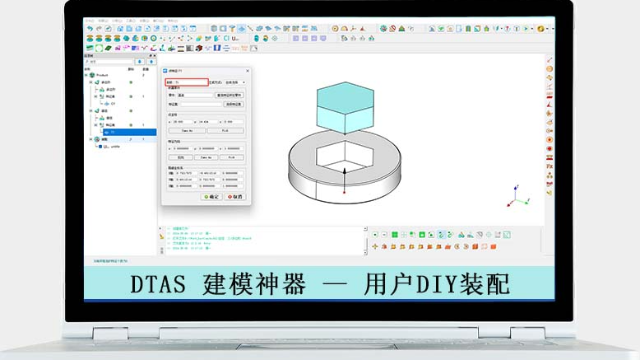Screen dimensions: 640x360
Task: Select the cyan hexagonal prism in the viewport
Action: pos(345,107)
